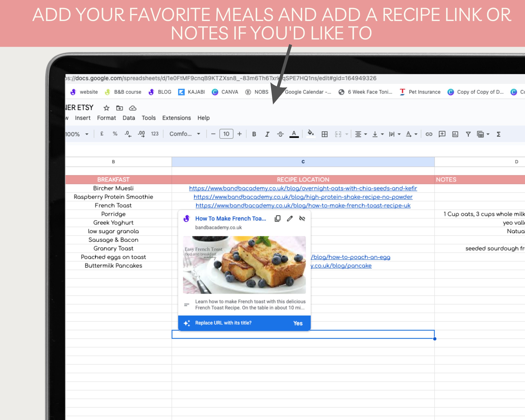Open the fill color tool
Viewport: 525px width, 420px height.
[310, 134]
